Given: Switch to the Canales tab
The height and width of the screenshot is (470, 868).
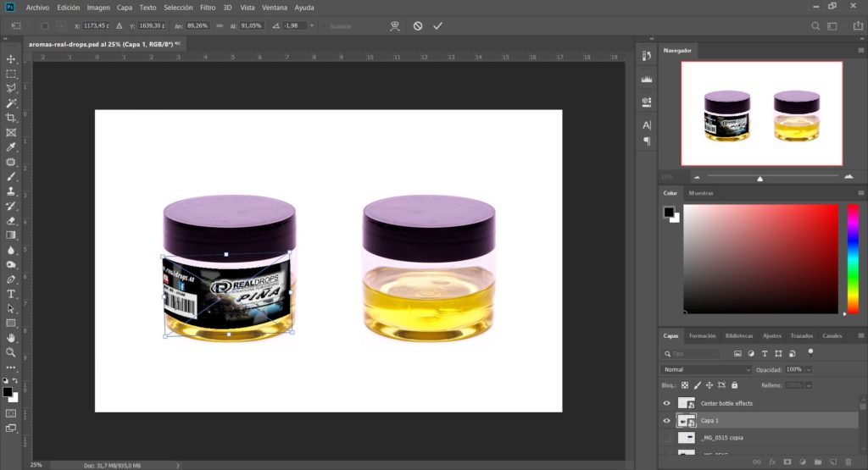Looking at the screenshot, I should point(832,335).
